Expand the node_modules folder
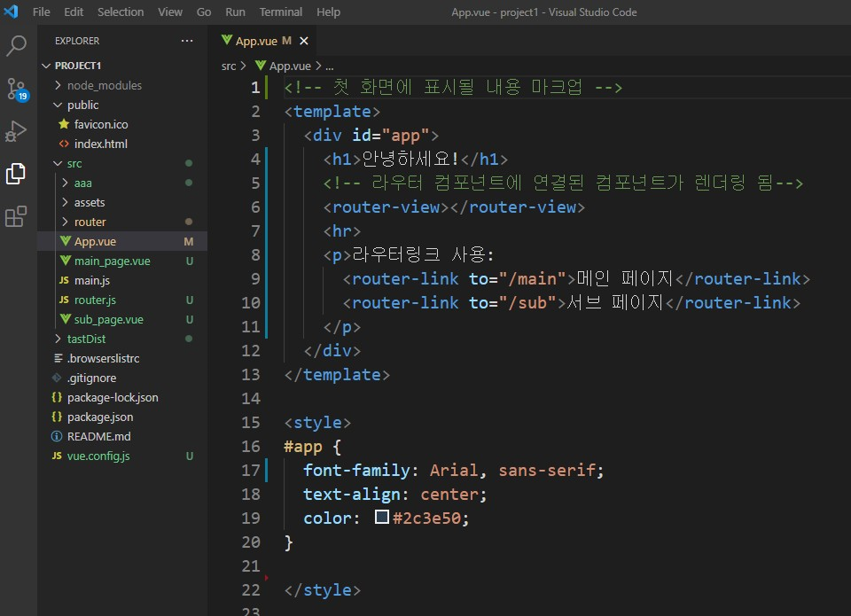Viewport: 851px width, 616px height. tap(104, 85)
